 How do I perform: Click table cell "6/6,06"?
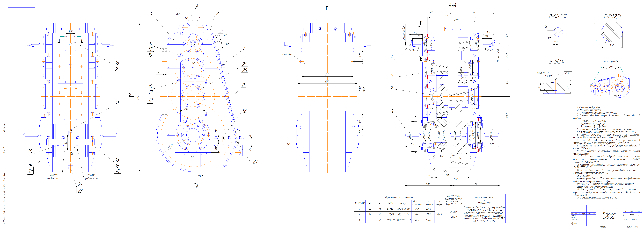click(390, 215)
